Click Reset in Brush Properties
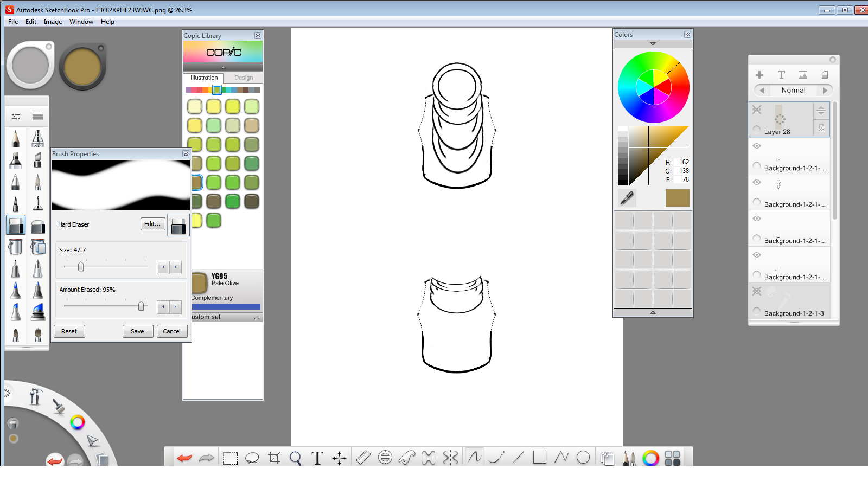The height and width of the screenshot is (488, 868). (69, 331)
